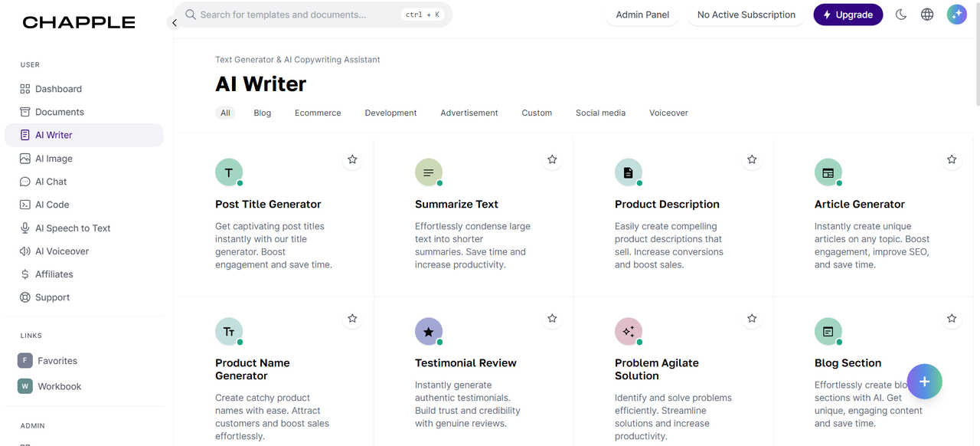
Task: Collapse the sidebar with chevron arrow
Action: click(174, 23)
